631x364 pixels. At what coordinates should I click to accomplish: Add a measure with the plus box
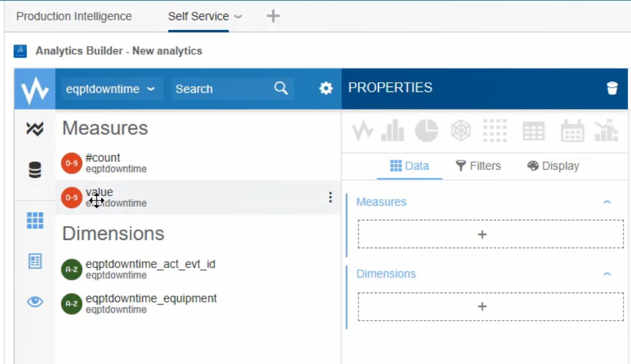[482, 234]
